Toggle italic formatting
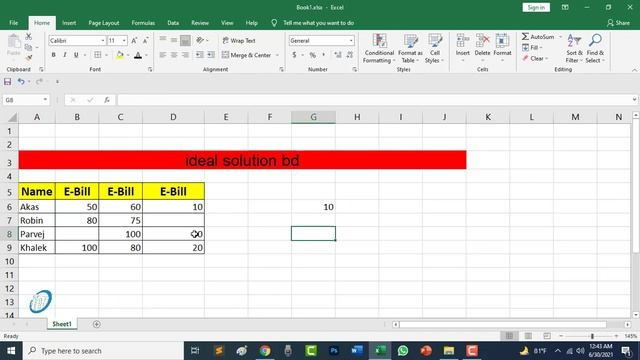 [64, 55]
